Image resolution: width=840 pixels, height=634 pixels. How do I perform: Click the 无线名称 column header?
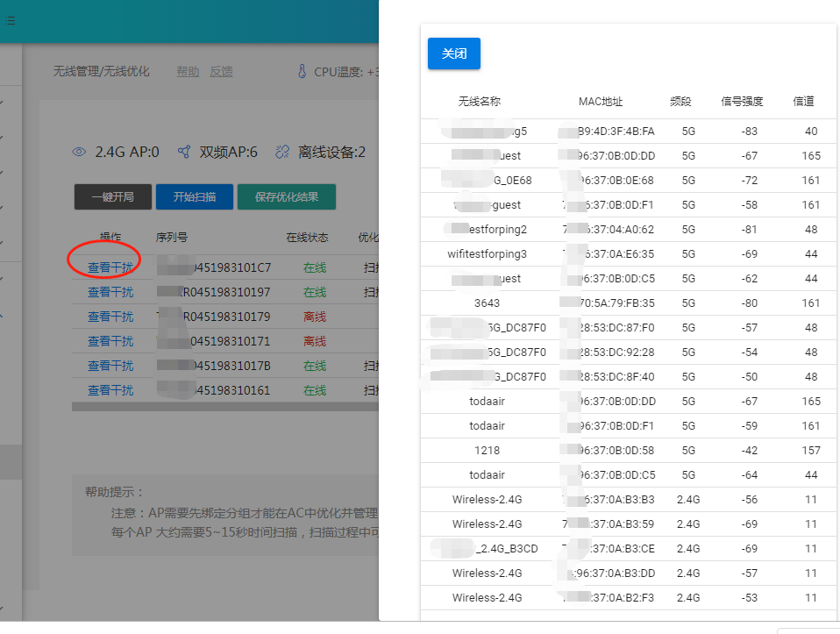479,102
